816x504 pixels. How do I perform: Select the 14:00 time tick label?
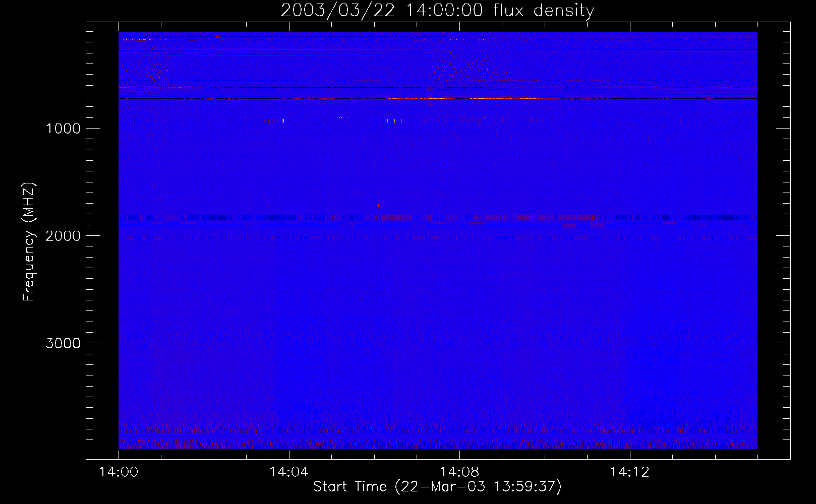(119, 472)
